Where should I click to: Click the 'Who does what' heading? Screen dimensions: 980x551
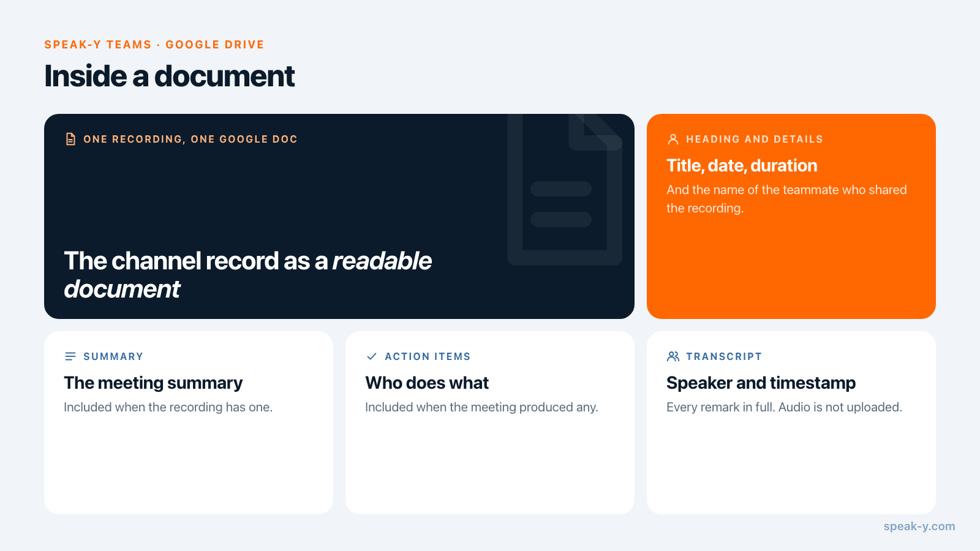[x=427, y=383]
